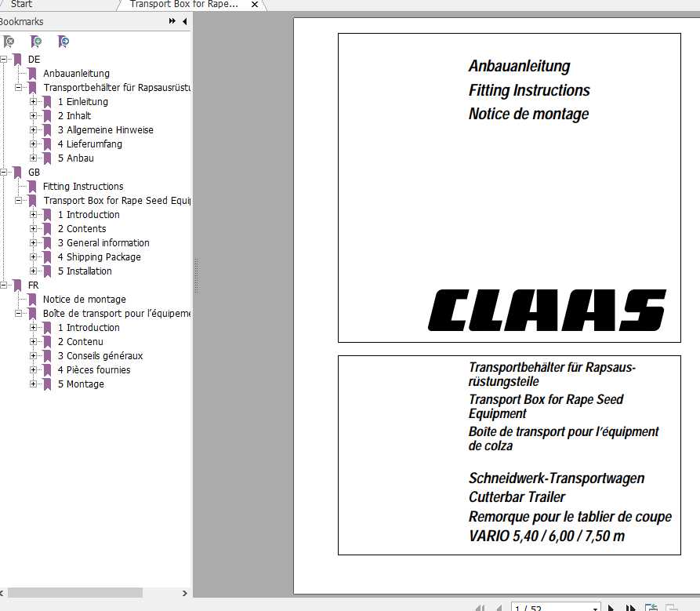Image resolution: width=700 pixels, height=611 pixels.
Task: Expand the 4 Pièces fournies bookmark
Action: [x=33, y=370]
